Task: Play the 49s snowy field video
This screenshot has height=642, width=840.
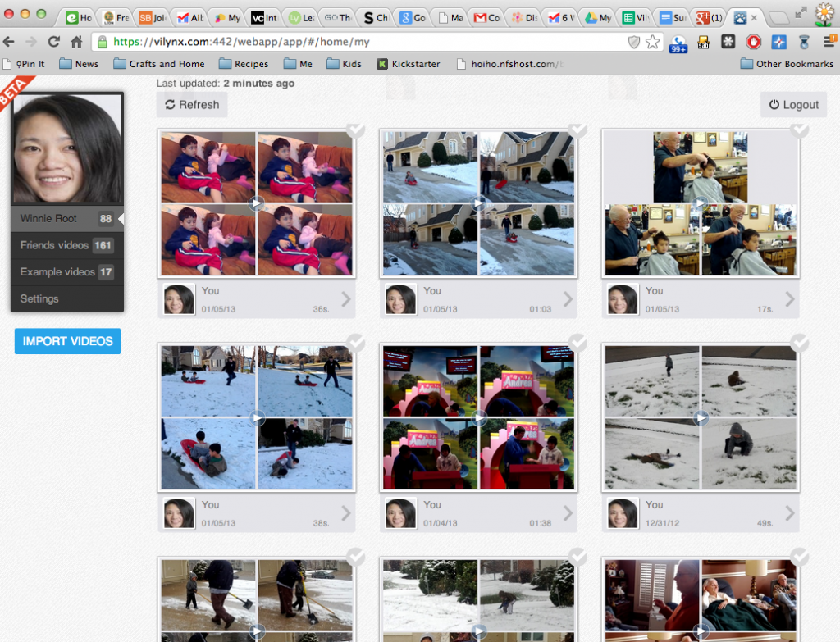Action: point(701,417)
